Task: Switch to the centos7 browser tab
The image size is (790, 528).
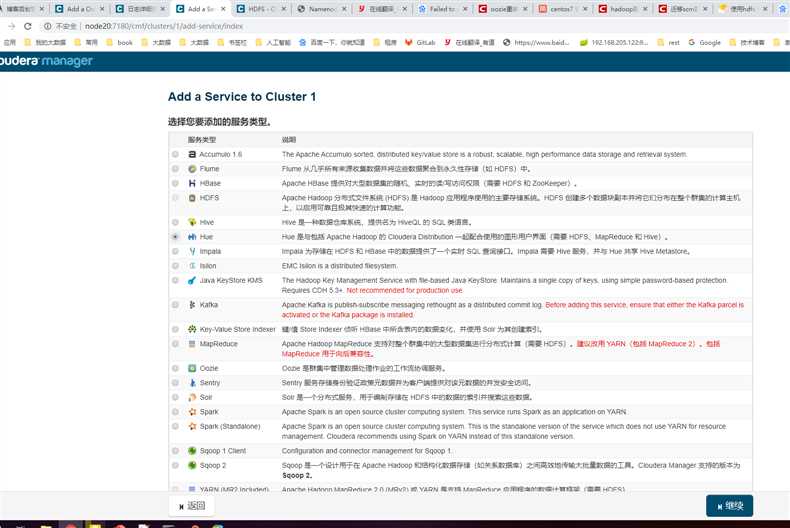Action: (563, 9)
